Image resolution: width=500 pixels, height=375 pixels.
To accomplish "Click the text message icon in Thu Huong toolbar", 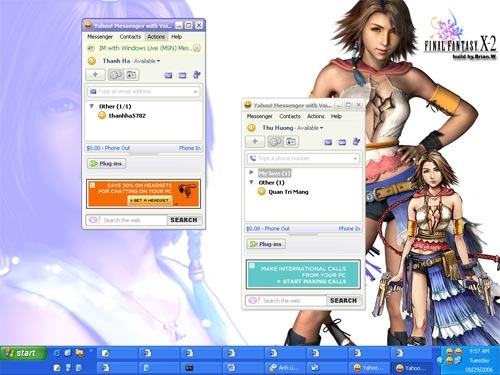I will 342,142.
